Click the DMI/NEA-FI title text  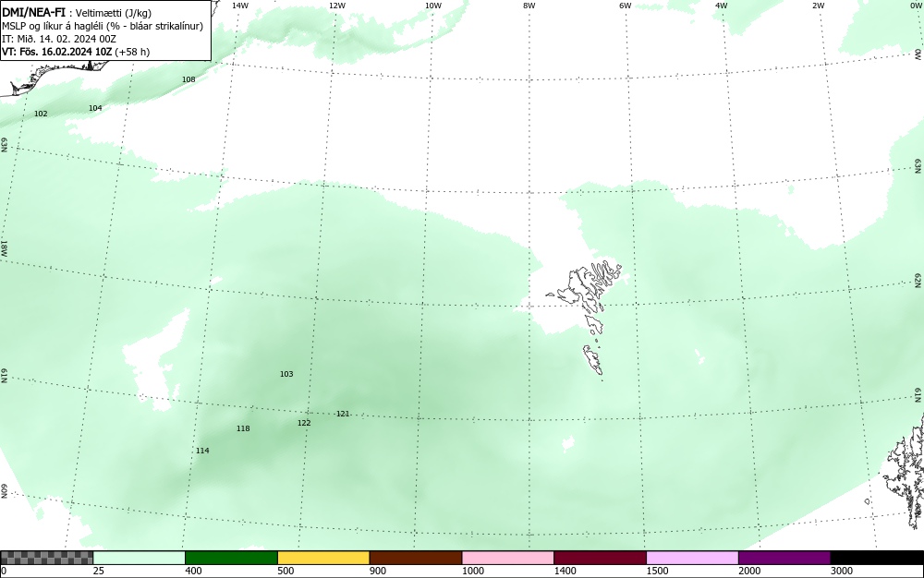coord(33,11)
